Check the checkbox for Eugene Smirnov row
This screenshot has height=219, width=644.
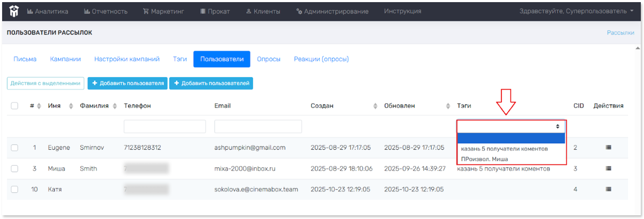(x=15, y=148)
